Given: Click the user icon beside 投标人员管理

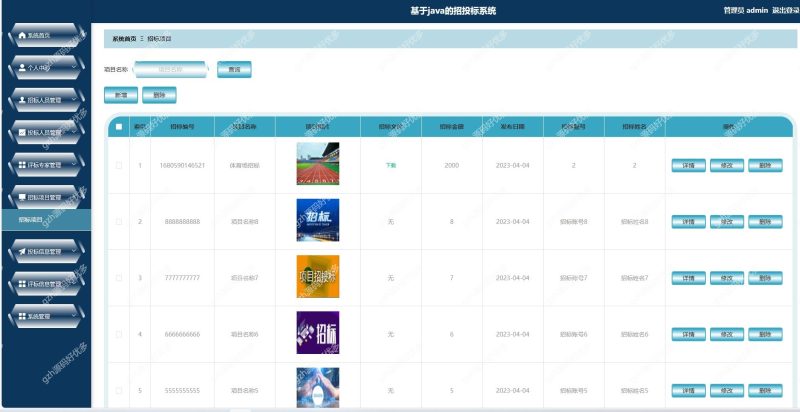Looking at the screenshot, I should point(21,101).
